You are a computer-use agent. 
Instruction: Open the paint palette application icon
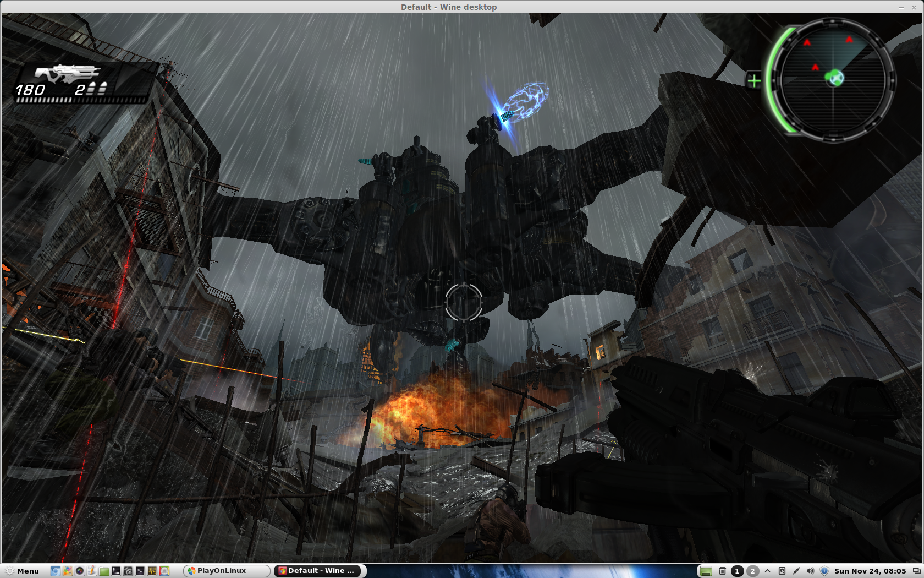(68, 571)
